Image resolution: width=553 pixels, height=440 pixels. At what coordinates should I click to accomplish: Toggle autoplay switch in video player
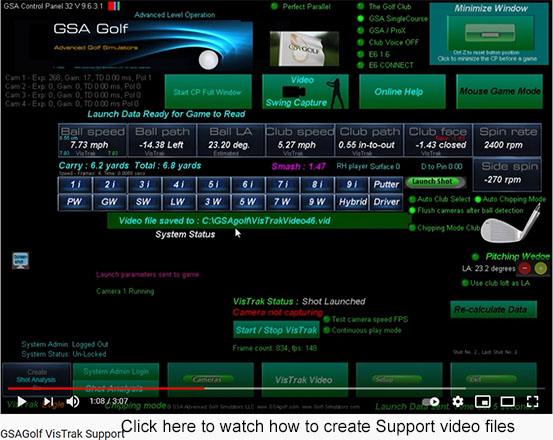coord(431,402)
